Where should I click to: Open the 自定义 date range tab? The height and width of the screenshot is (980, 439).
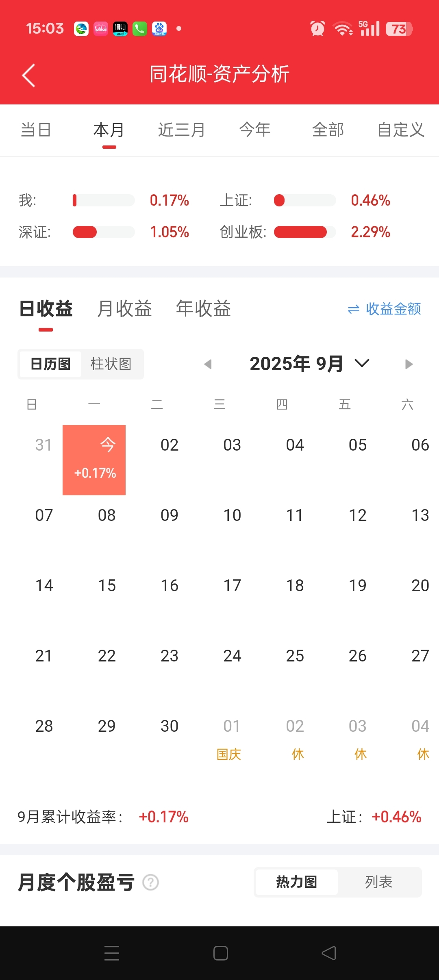[401, 130]
